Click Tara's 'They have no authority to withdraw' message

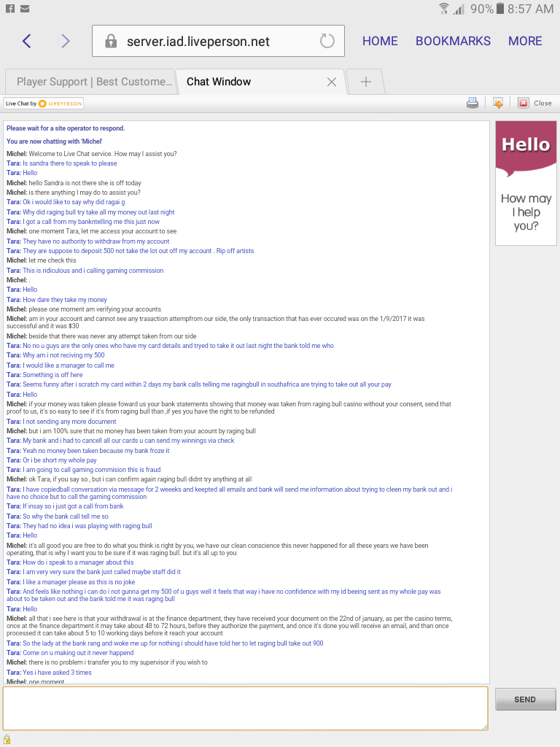pyautogui.click(x=87, y=241)
